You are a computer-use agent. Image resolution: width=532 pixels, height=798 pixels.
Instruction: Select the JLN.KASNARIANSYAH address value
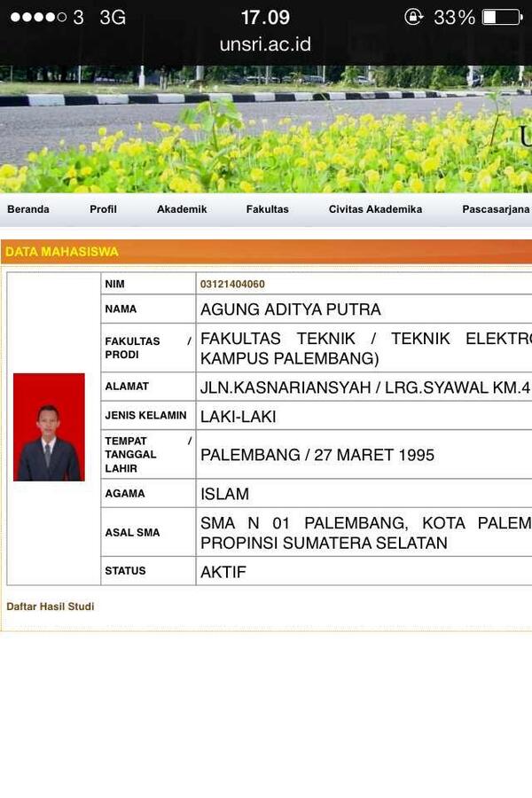click(365, 387)
